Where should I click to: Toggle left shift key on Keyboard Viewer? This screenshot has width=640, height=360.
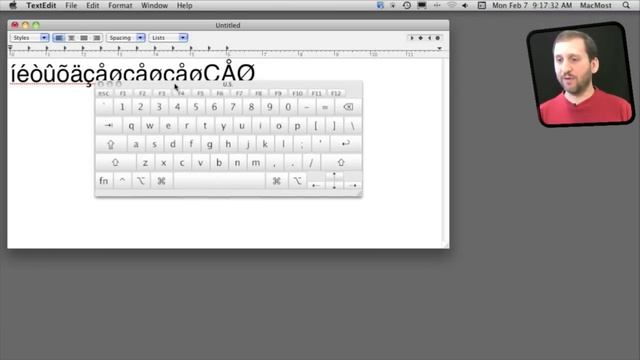click(116, 162)
